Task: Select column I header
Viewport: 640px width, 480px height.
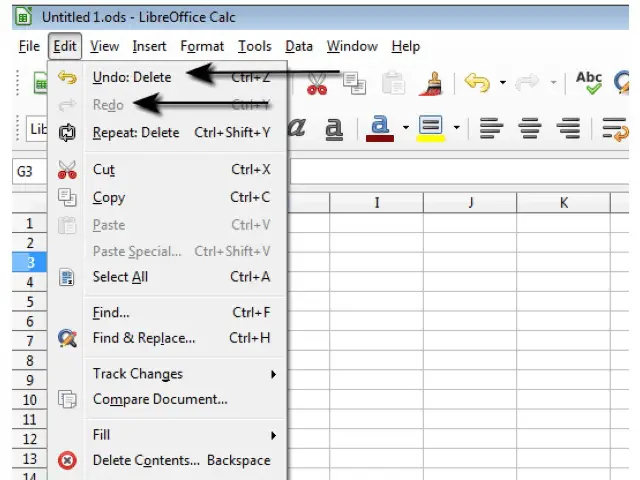Action: [x=376, y=203]
